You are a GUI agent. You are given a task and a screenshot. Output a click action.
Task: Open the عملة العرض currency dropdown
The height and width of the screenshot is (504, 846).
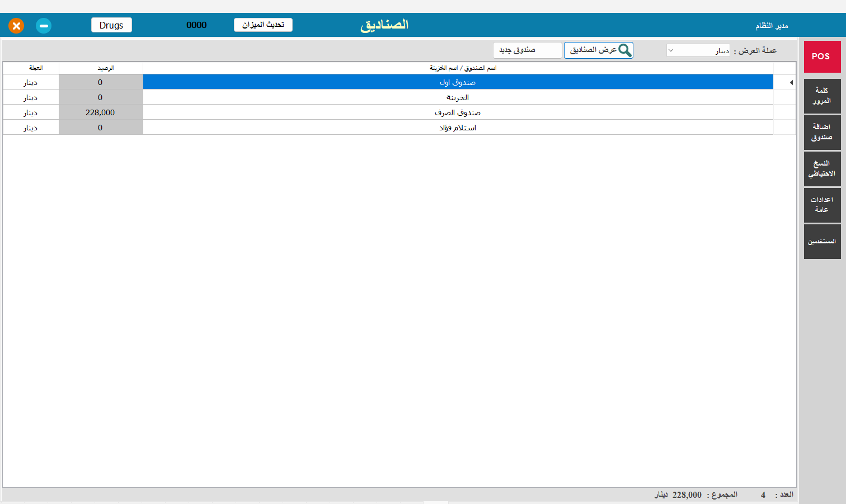point(698,50)
